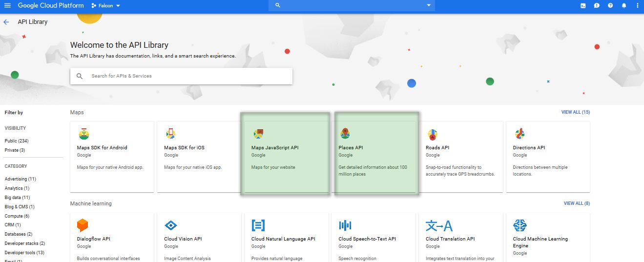
Task: Filter by CRM (1) category
Action: tap(13, 225)
